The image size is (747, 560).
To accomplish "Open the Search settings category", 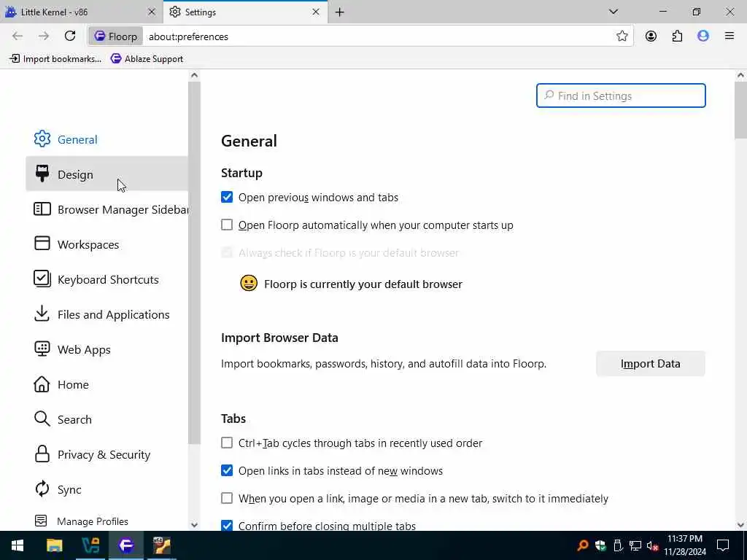I will (x=107, y=419).
